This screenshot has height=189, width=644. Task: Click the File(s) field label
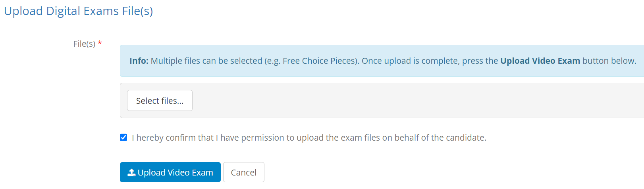[x=84, y=44]
